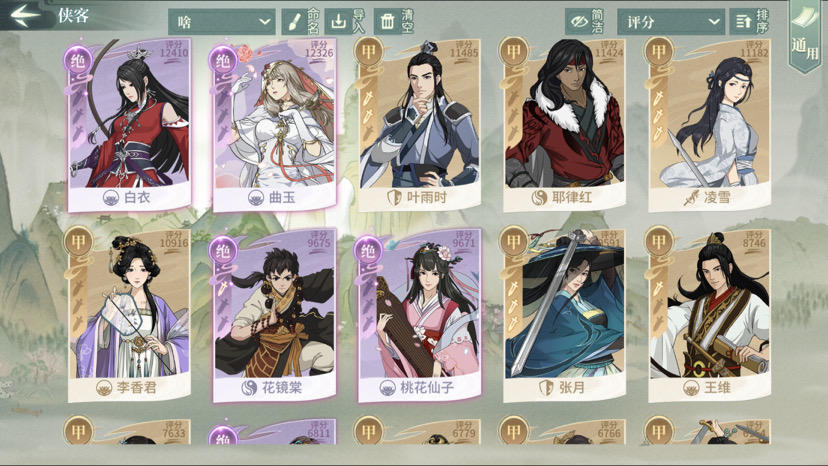The width and height of the screenshot is (828, 466).
Task: Open the 啥 preset dropdown
Action: point(222,22)
